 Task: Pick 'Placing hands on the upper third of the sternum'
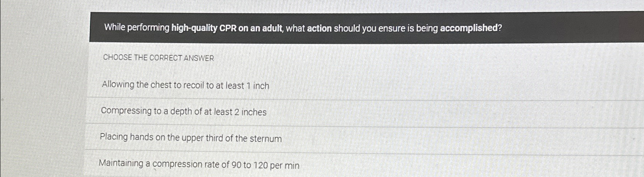364,138
